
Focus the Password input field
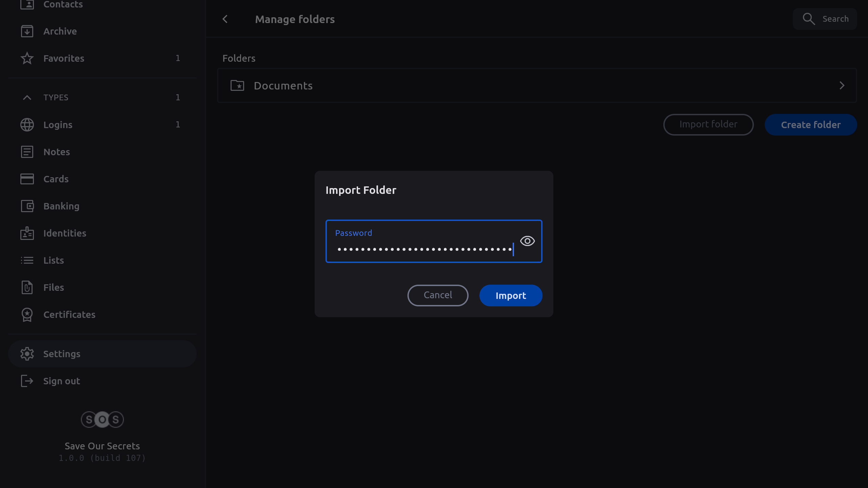(x=424, y=249)
